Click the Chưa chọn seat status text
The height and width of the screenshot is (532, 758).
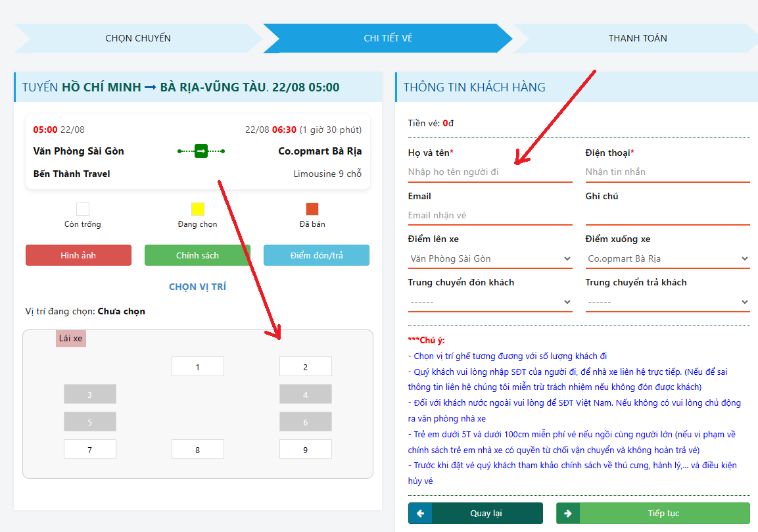pyautogui.click(x=122, y=312)
